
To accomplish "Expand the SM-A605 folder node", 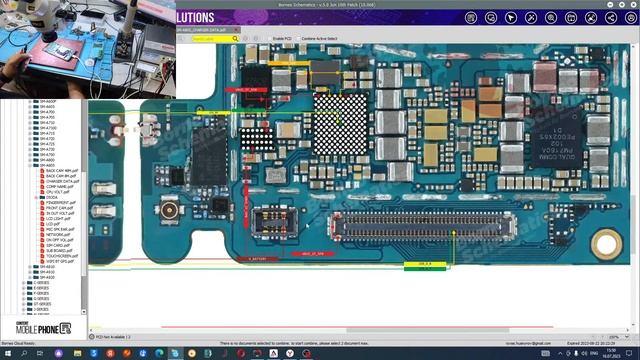I will click(30, 107).
